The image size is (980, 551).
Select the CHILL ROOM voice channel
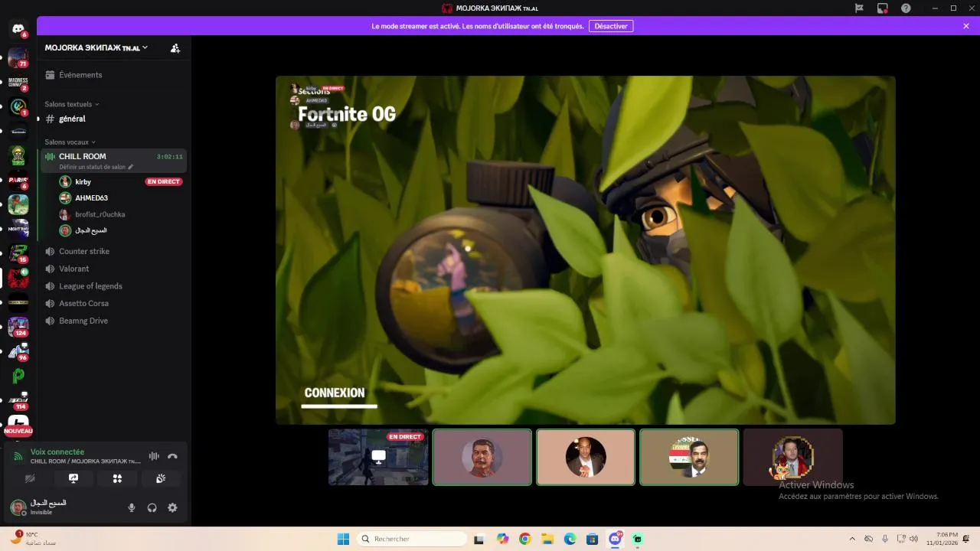click(x=113, y=160)
